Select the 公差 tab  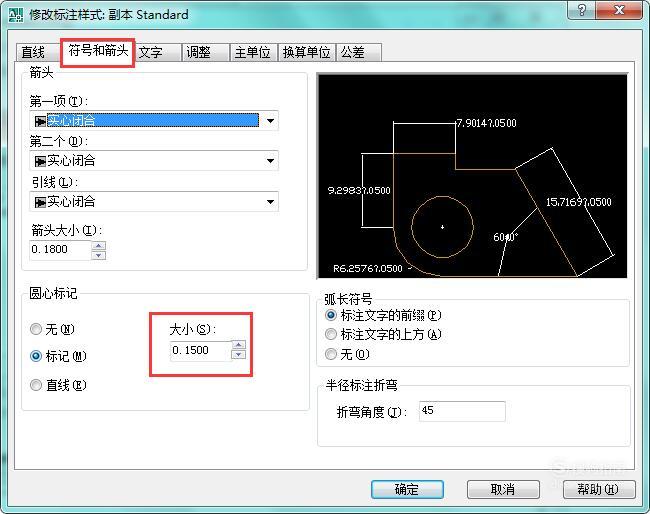358,52
